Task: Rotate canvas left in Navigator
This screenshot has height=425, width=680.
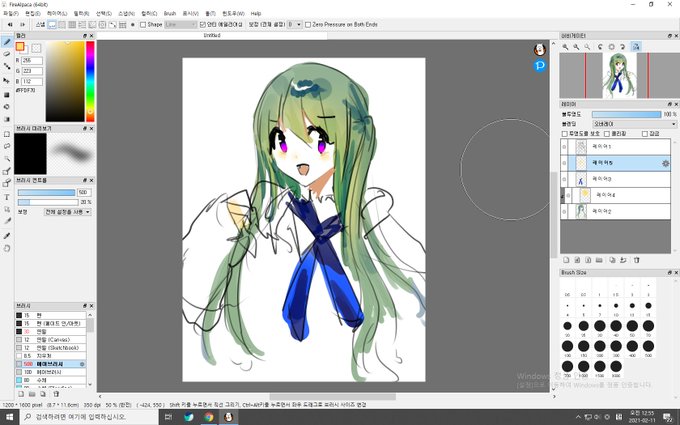Action: pyautogui.click(x=601, y=47)
